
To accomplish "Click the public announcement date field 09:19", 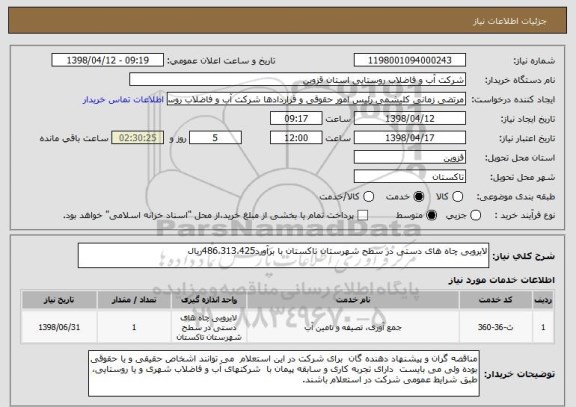I will click(108, 60).
